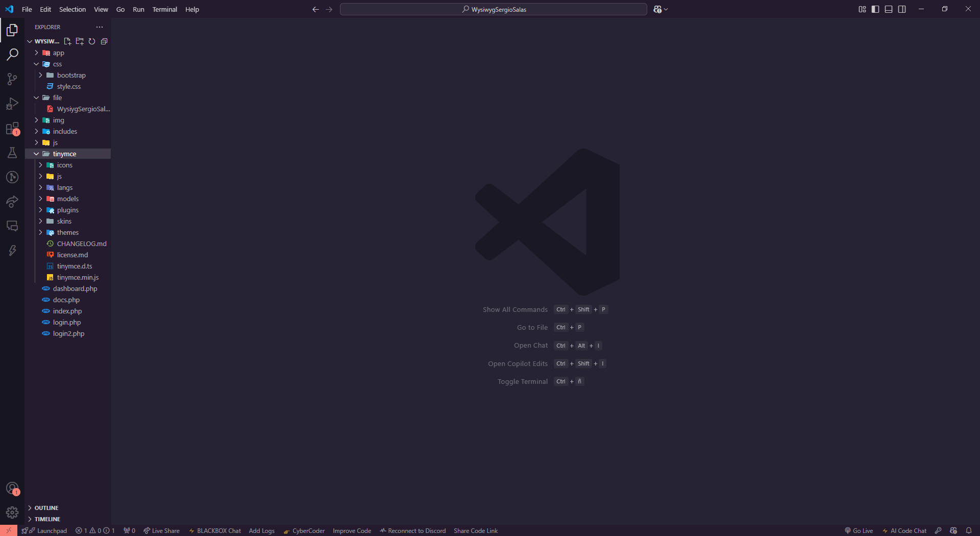The height and width of the screenshot is (536, 980).
Task: Go forward with the right arrow
Action: click(x=329, y=9)
